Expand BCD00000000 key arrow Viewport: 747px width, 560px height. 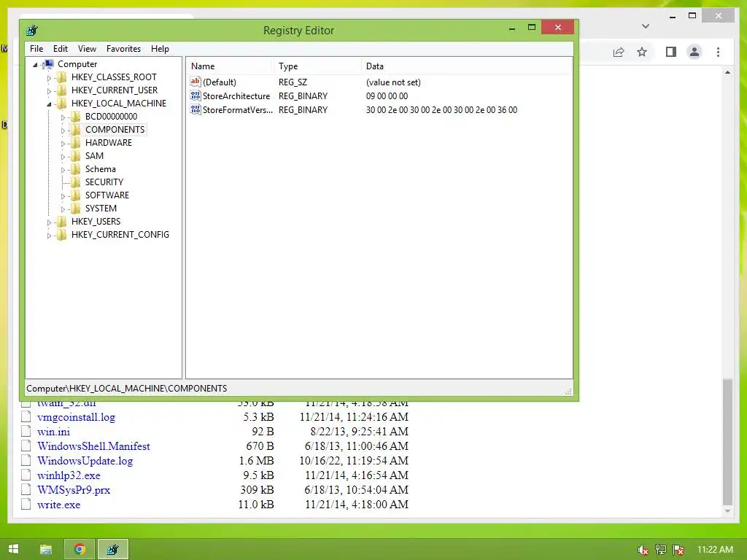(x=63, y=117)
